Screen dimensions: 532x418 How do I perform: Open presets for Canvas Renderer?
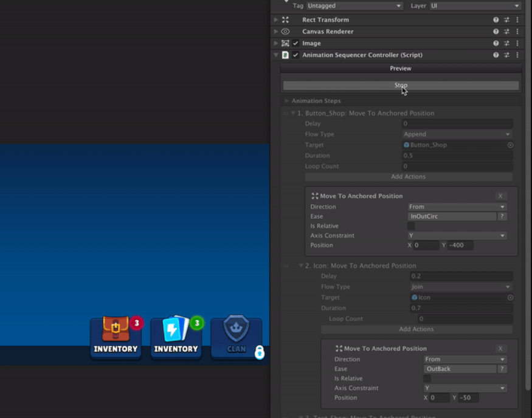(x=506, y=32)
